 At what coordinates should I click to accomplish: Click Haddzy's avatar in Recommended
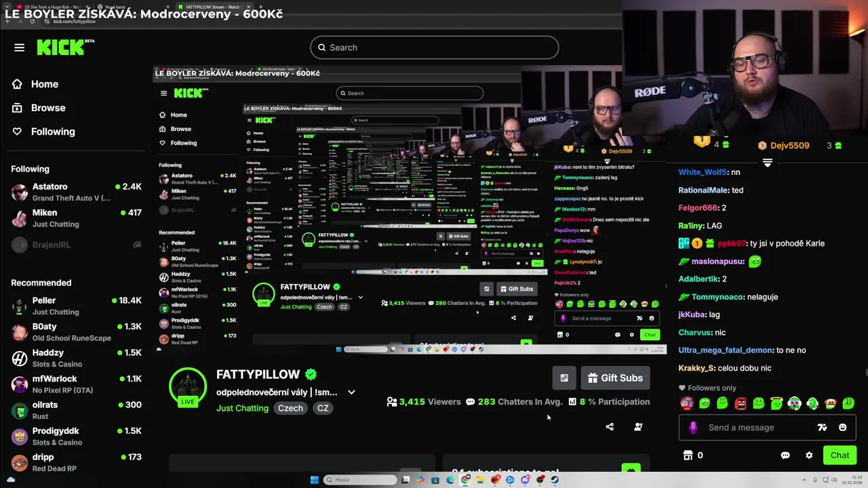pyautogui.click(x=20, y=358)
